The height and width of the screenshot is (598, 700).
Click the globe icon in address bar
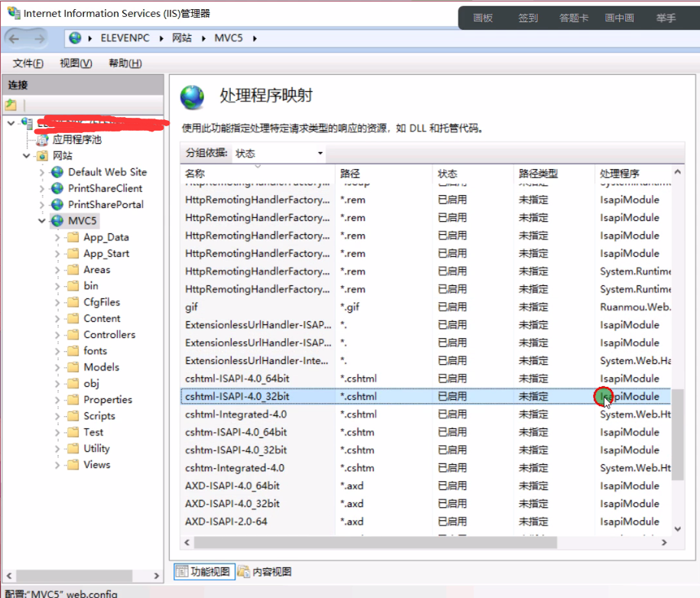[75, 38]
